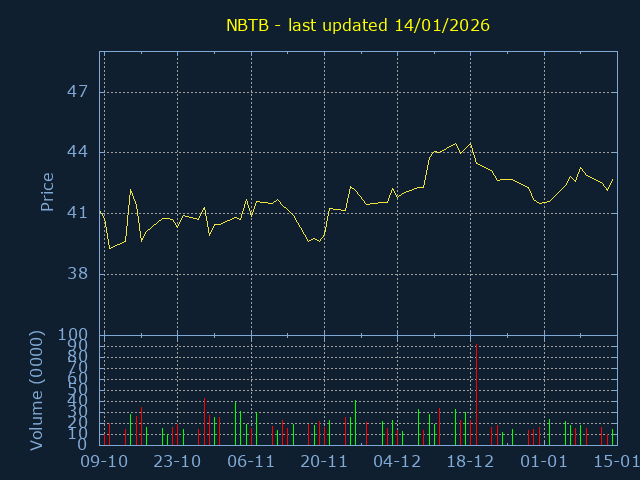The image size is (640, 480).
Task: Select the 44 price axis tick label
Action: pyautogui.click(x=78, y=153)
